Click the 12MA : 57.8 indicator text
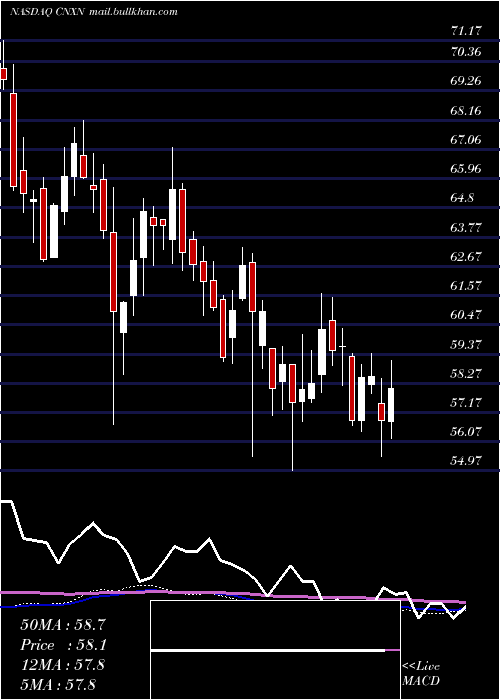This screenshot has width=500, height=700. (x=62, y=665)
